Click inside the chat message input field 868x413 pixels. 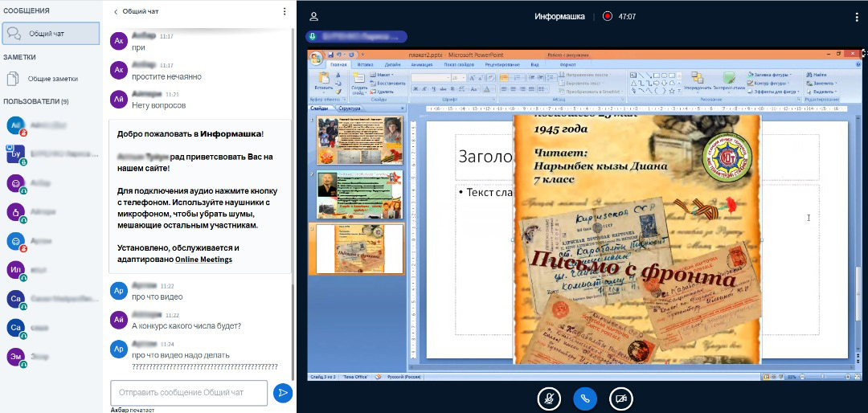point(189,392)
